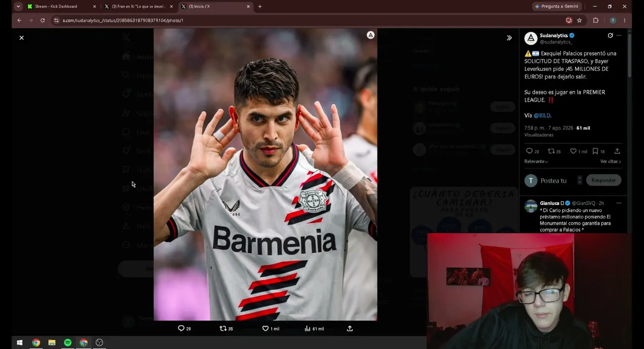Like the post using heart below the photo
Image resolution: width=644 pixels, height=349 pixels.
(265, 329)
